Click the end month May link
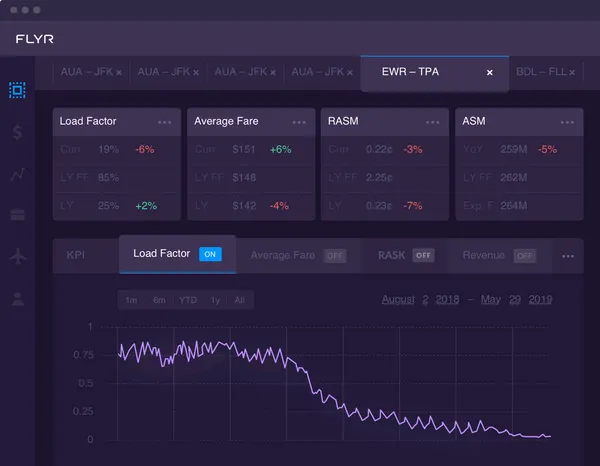Viewport: 600px width, 466px height. point(491,300)
